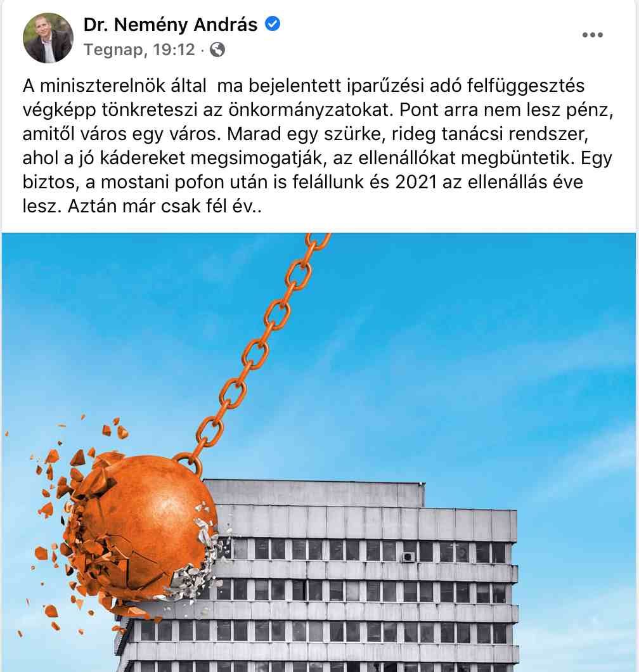The height and width of the screenshot is (672, 639).
Task: Click the building's rooftop upper section
Action: point(314,493)
